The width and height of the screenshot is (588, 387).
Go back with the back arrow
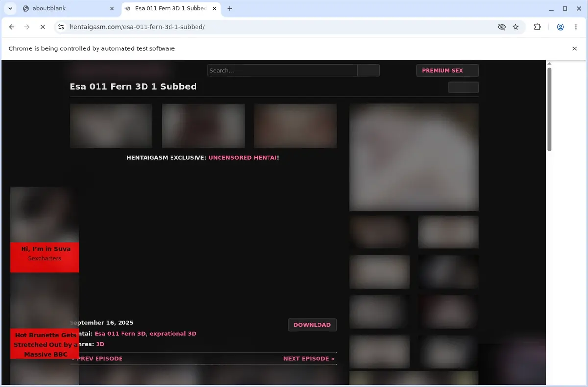pyautogui.click(x=12, y=27)
